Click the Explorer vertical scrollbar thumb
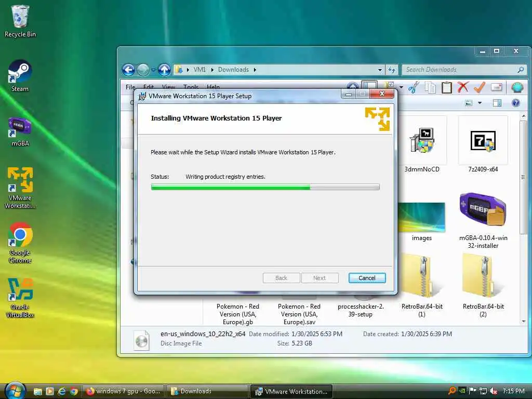Image resolution: width=532 pixels, height=399 pixels. 524,177
